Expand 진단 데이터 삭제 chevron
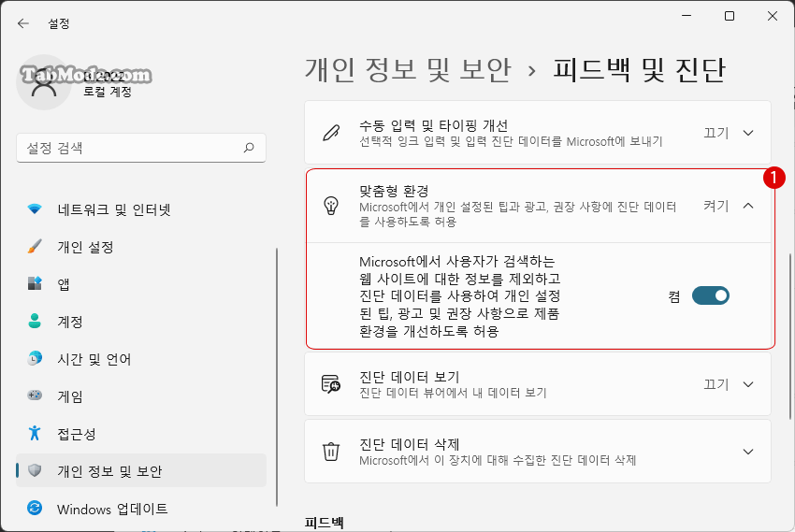 click(748, 451)
